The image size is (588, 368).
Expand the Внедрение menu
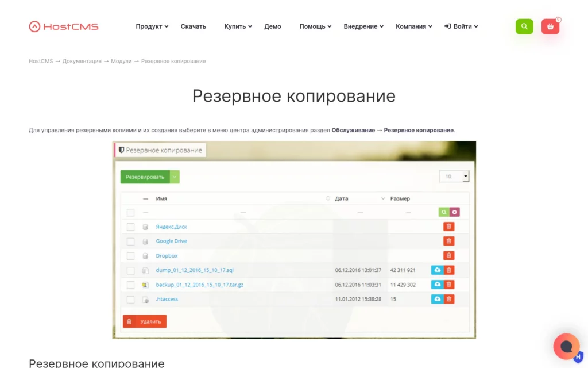363,26
